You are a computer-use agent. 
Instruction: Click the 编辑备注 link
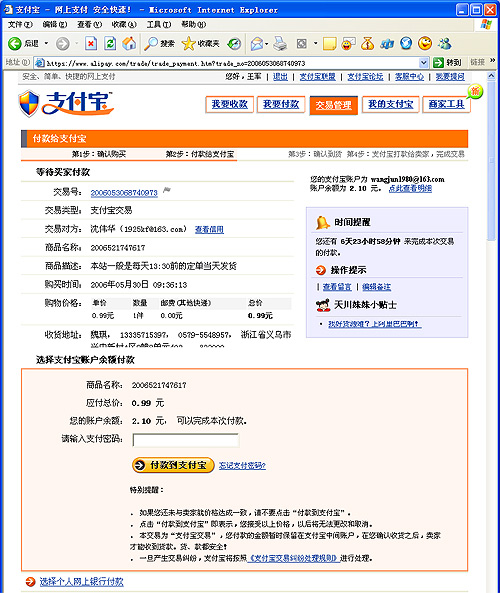pyautogui.click(x=376, y=287)
